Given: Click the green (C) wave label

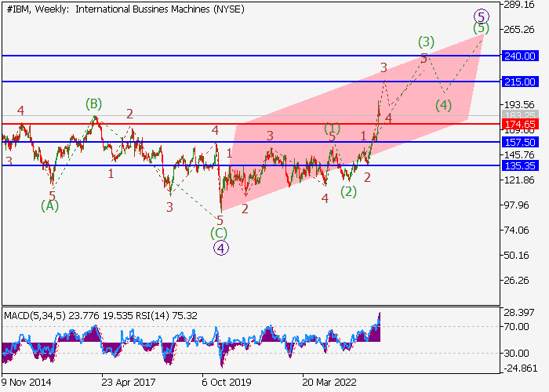Looking at the screenshot, I should point(219,233).
